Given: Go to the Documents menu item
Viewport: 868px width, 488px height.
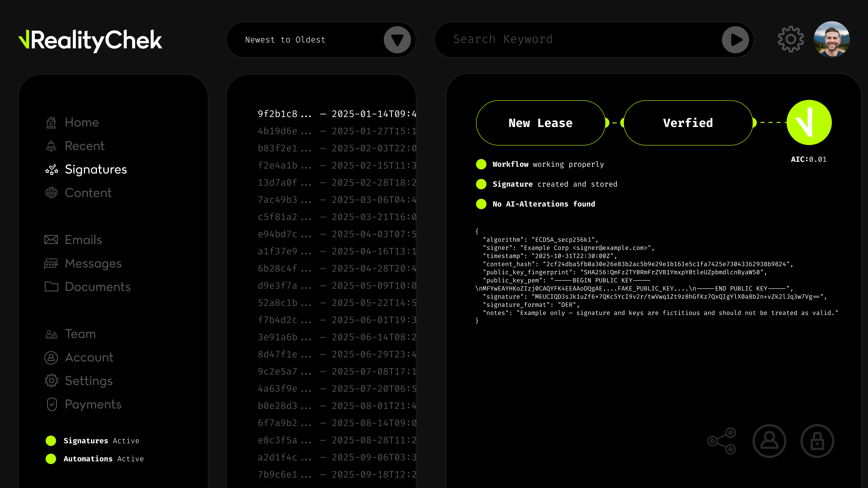Looking at the screenshot, I should click(x=97, y=287).
